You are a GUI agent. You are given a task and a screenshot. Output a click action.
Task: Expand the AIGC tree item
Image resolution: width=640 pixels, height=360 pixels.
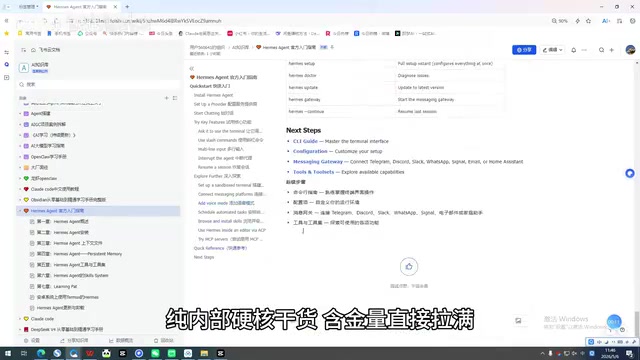[x=20, y=124]
